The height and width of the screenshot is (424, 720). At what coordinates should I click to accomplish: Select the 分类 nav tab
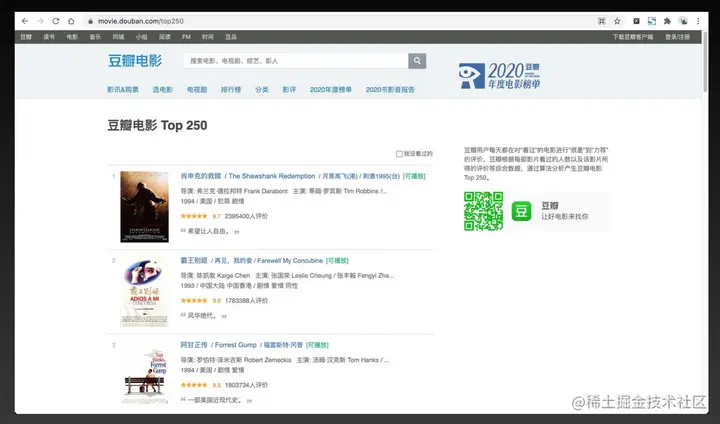[262, 90]
